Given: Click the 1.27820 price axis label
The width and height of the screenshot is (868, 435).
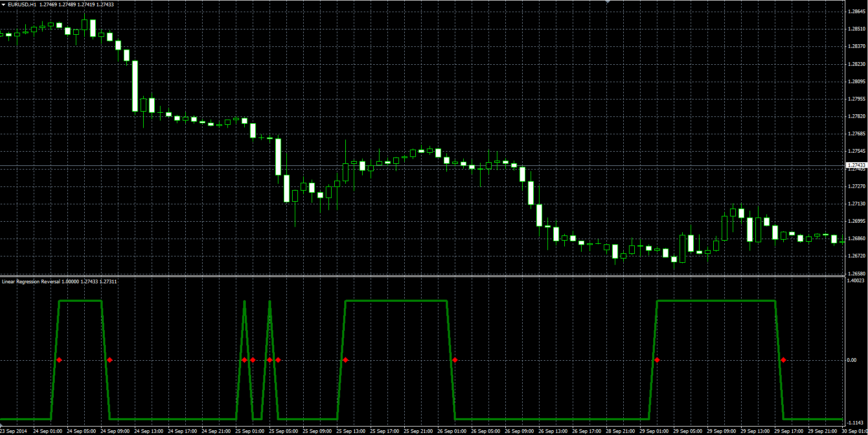Looking at the screenshot, I should (857, 116).
